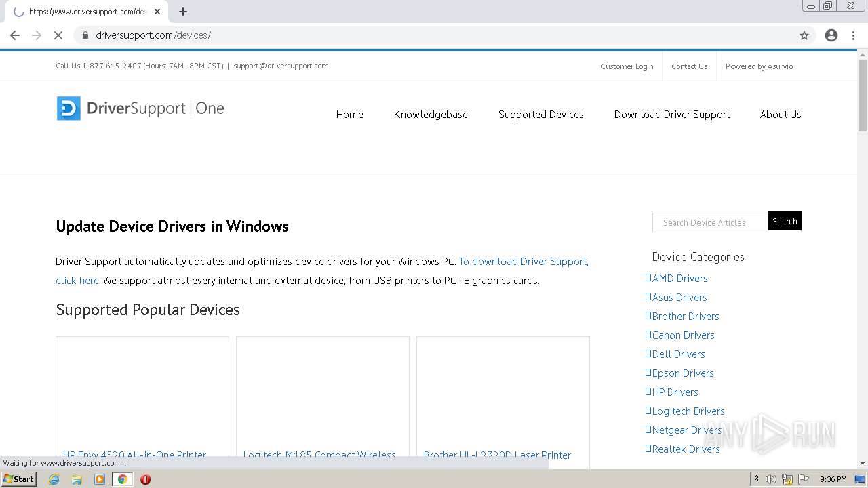Open a new browser tab
868x488 pixels.
(183, 12)
